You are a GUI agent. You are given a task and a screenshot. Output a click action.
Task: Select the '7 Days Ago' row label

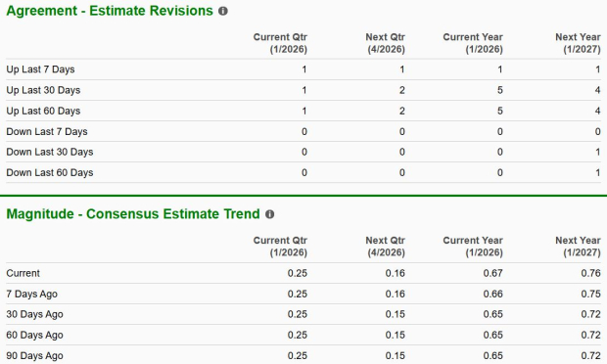31,294
